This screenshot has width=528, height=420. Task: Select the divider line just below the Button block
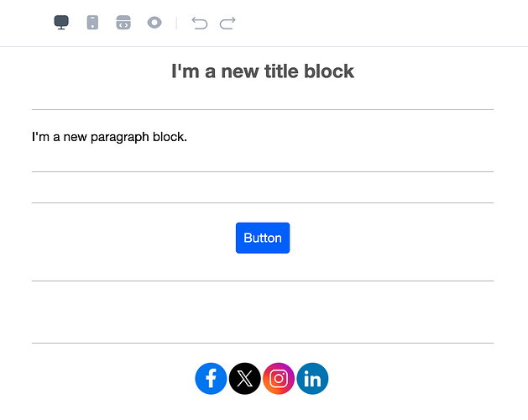263,281
